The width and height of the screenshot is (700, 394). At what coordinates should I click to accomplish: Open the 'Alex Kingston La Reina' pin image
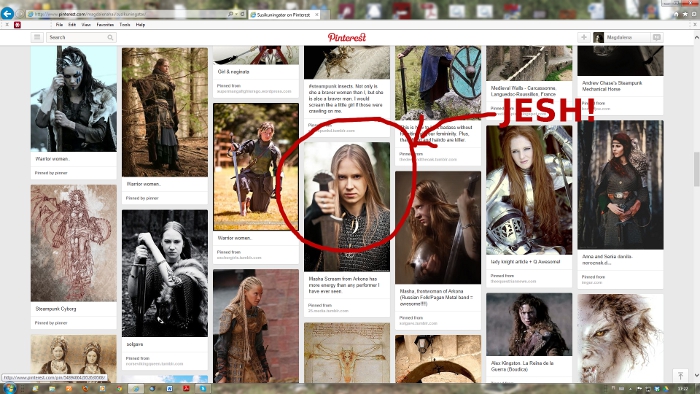[529, 324]
